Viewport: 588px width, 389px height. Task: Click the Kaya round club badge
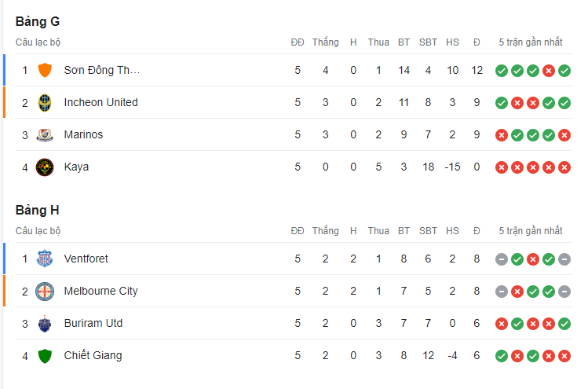tap(45, 167)
